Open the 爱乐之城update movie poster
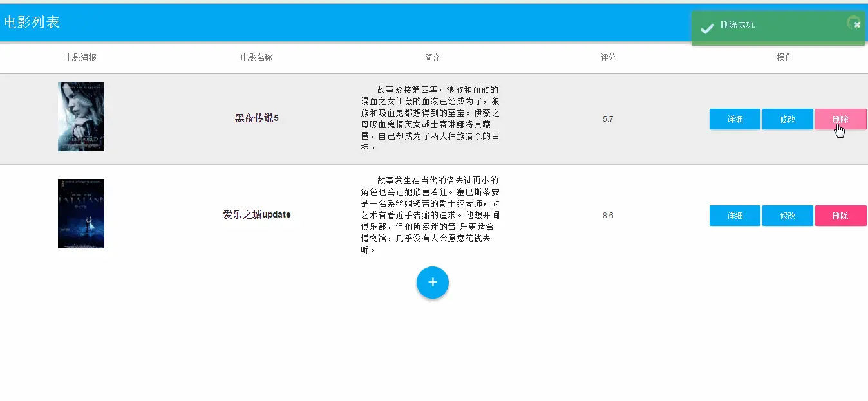This screenshot has width=868, height=401. coord(81,214)
